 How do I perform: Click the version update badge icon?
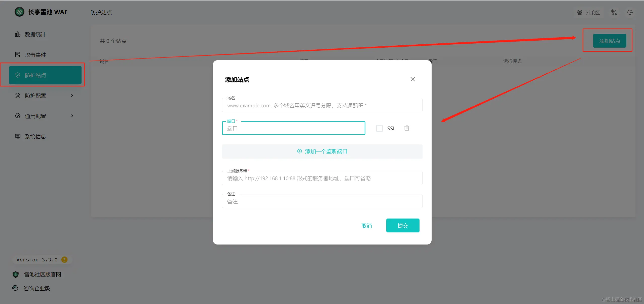click(64, 259)
